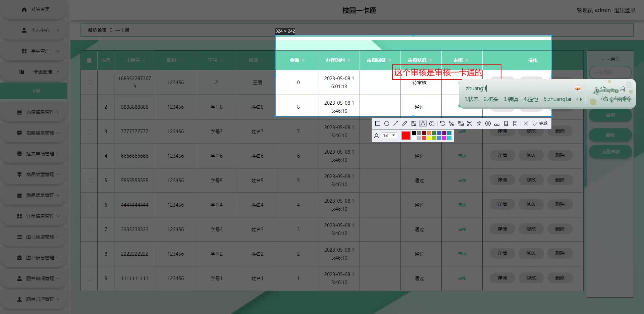The height and width of the screenshot is (314, 644).
Task: Sort the 金额 column
Action: (x=303, y=60)
